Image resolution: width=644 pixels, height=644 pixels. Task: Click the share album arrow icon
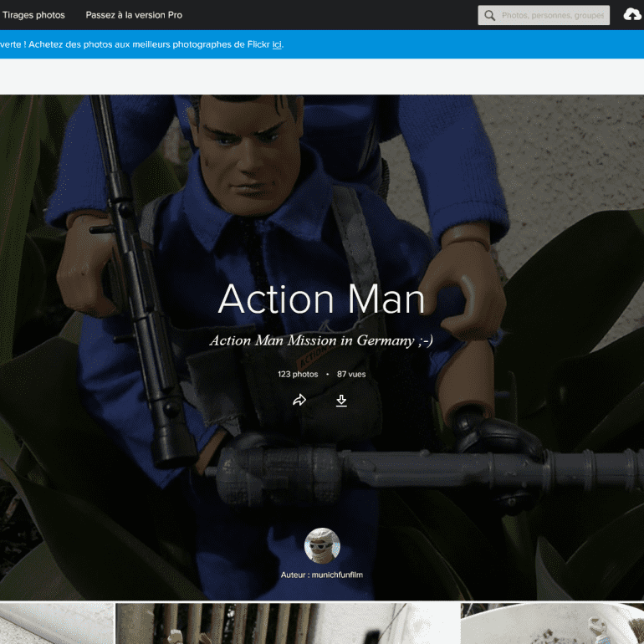point(299,401)
